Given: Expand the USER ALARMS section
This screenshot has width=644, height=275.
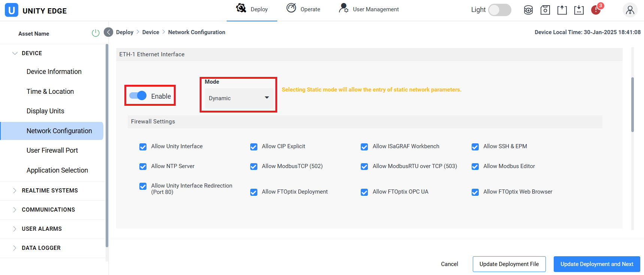Looking at the screenshot, I should [15, 229].
